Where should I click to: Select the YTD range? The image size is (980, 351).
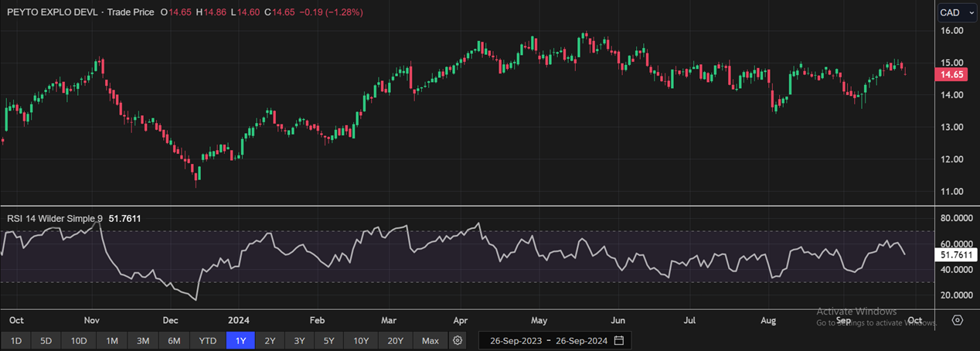click(x=207, y=340)
